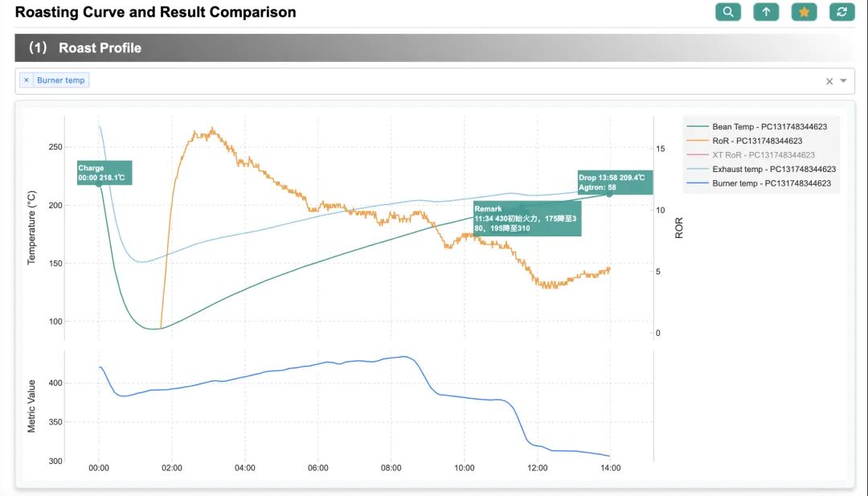Screen dimensions: 868x496
Task: Open the metric selector dropdown arrow
Action: (843, 81)
